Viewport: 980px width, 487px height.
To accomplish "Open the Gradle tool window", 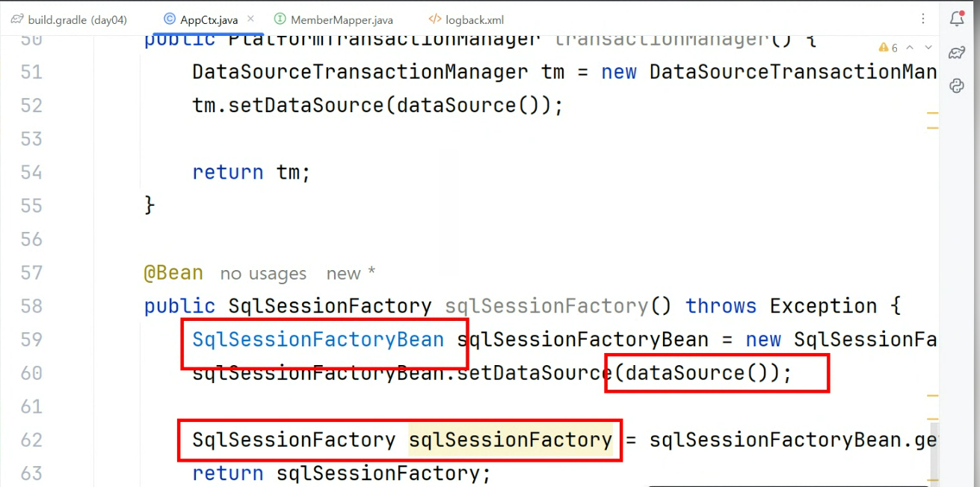I will click(957, 52).
